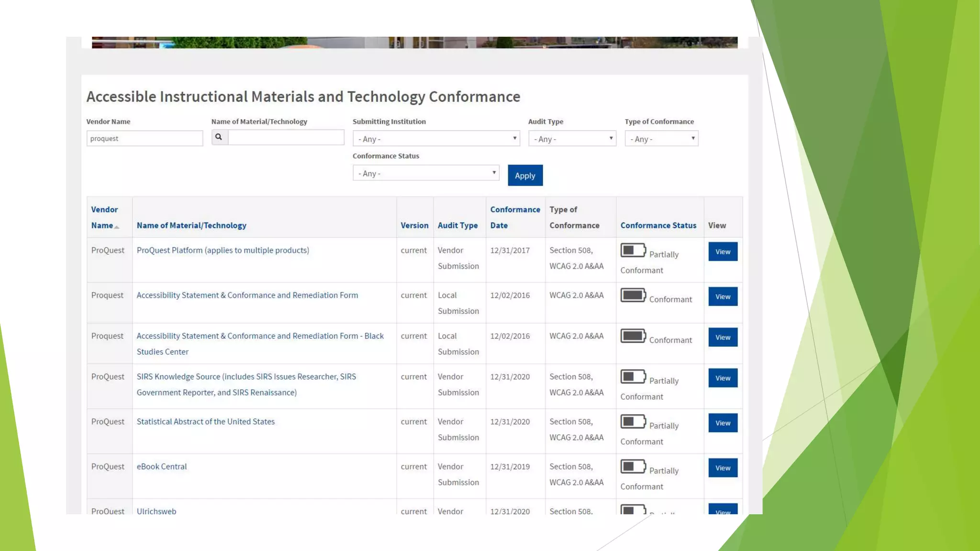Click battery icon in Statistical Abstract row
980x551 pixels.
[633, 421]
